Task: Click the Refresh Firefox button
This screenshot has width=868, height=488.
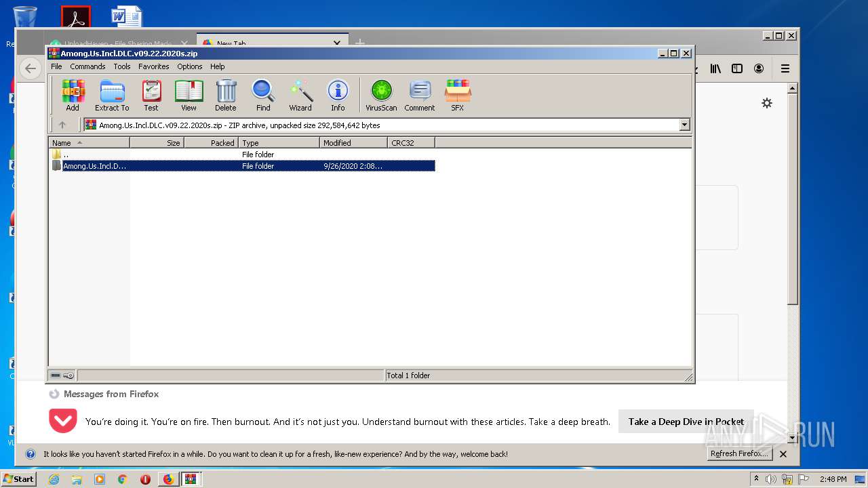Action: click(739, 454)
